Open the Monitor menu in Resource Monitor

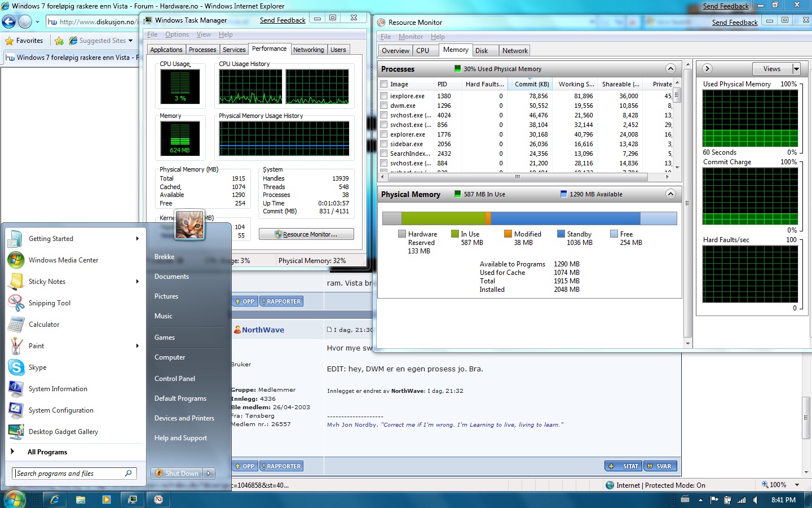click(x=411, y=37)
